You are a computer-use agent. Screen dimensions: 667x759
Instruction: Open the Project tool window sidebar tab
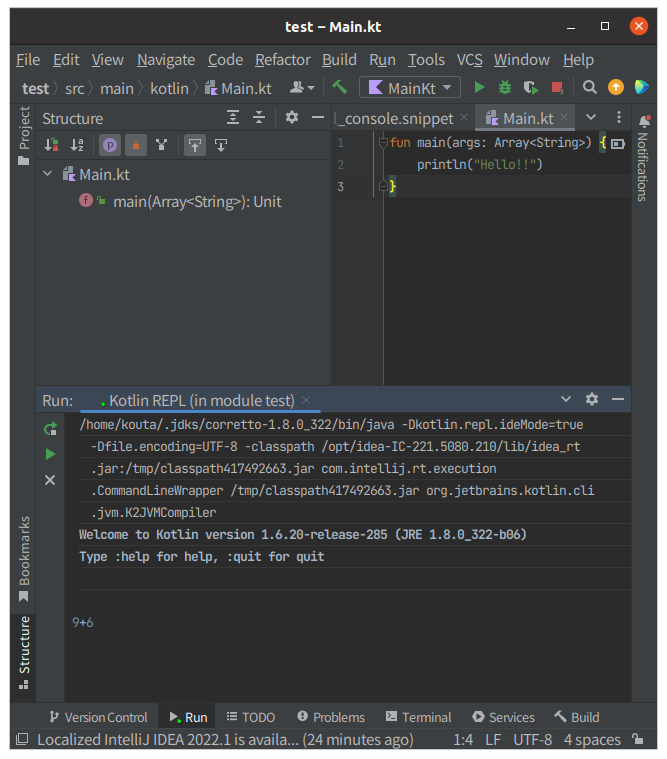point(24,136)
